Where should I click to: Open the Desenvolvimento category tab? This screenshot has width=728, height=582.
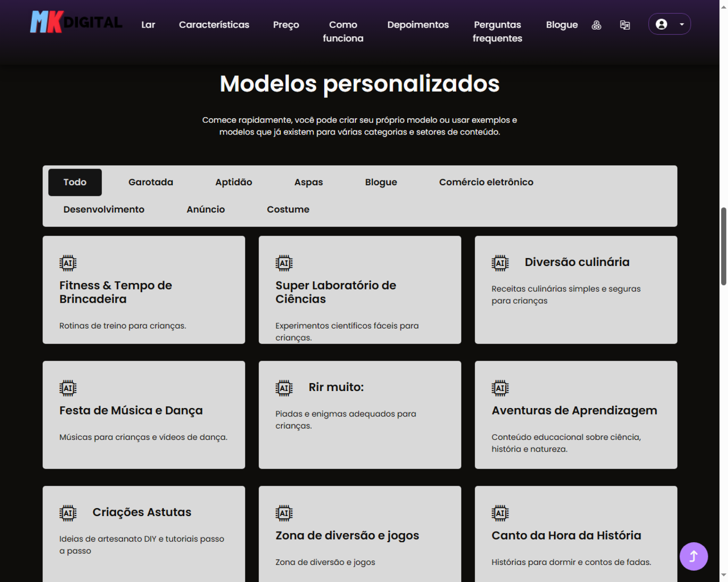tap(104, 210)
